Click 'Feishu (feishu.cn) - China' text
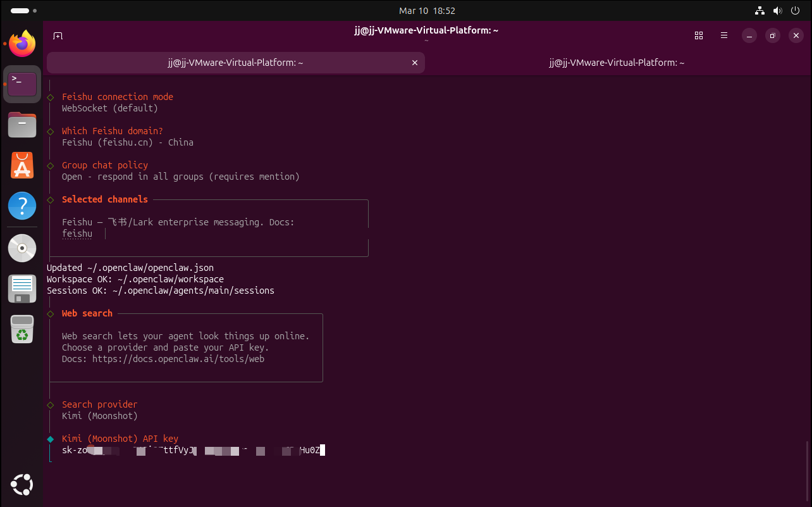The width and height of the screenshot is (812, 507). click(x=128, y=142)
